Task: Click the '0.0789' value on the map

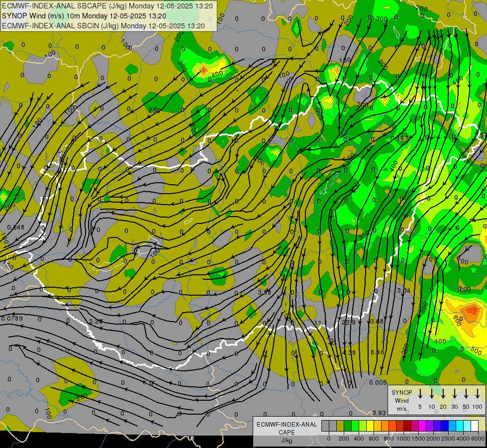Action: (x=12, y=318)
